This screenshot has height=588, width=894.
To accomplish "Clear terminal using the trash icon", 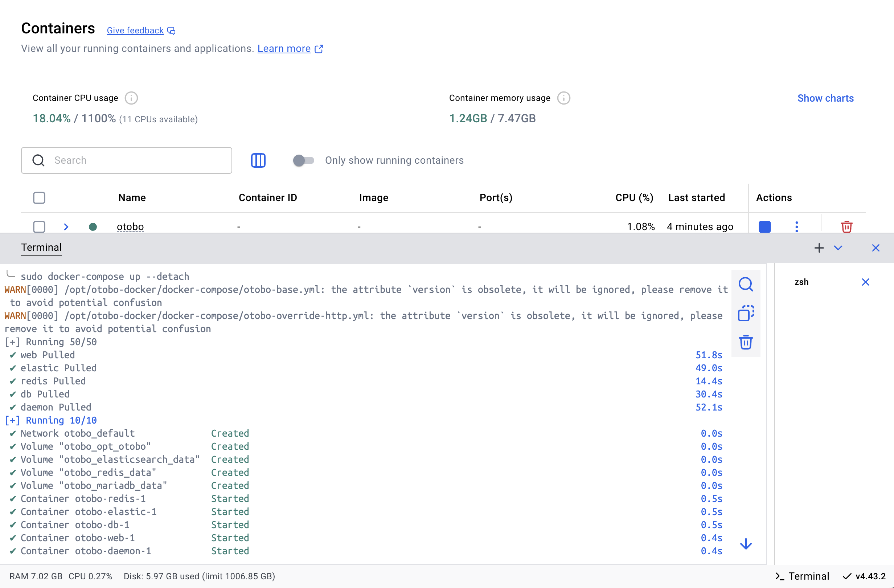I will tap(746, 342).
